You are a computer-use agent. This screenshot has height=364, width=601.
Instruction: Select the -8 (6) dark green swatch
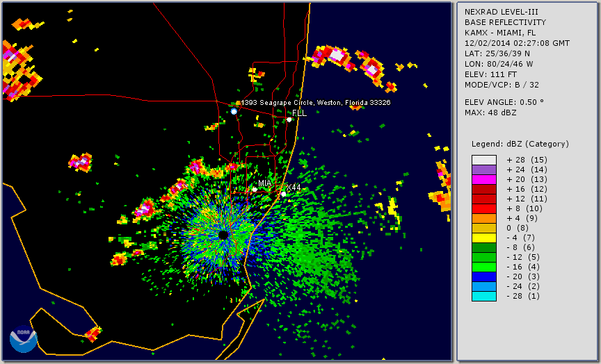[x=484, y=247]
